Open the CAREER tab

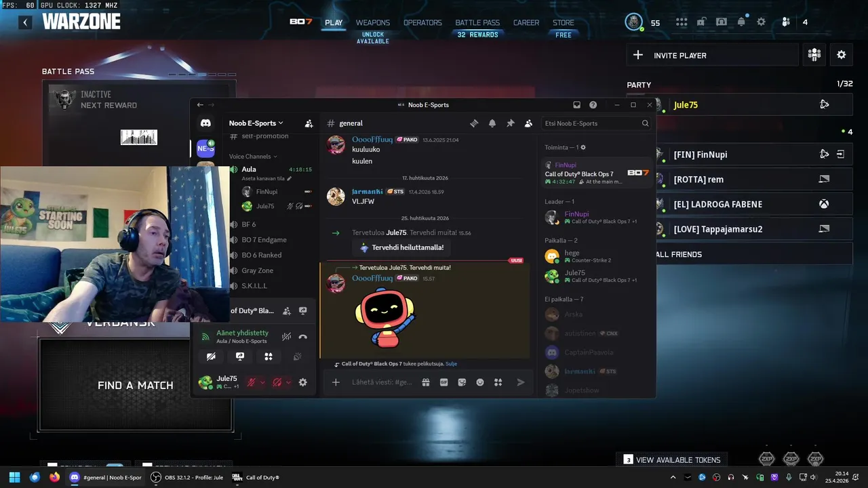(x=526, y=22)
